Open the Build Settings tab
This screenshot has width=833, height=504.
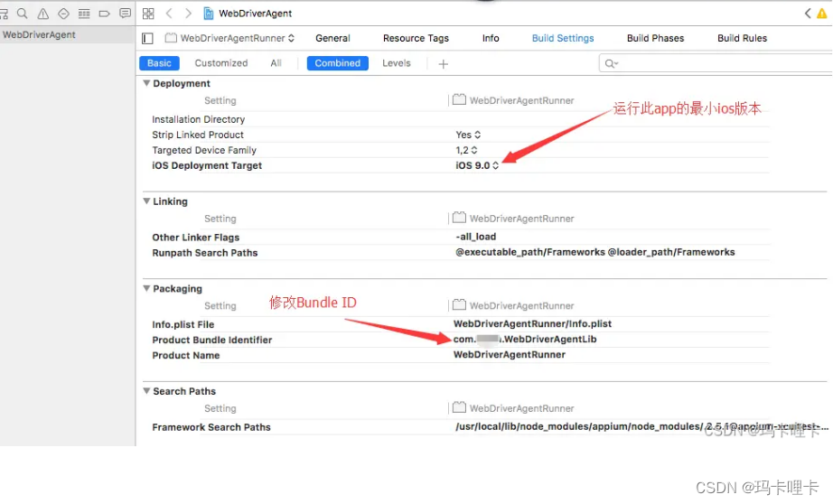[563, 38]
